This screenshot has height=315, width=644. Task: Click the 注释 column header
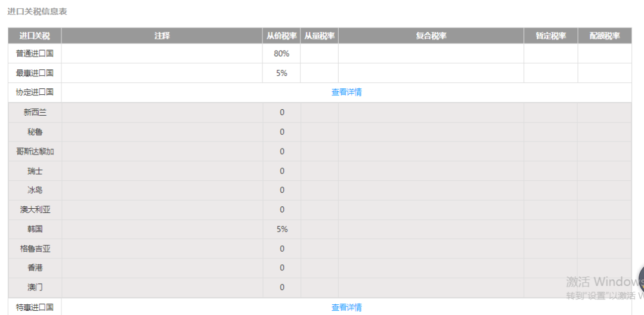click(162, 36)
